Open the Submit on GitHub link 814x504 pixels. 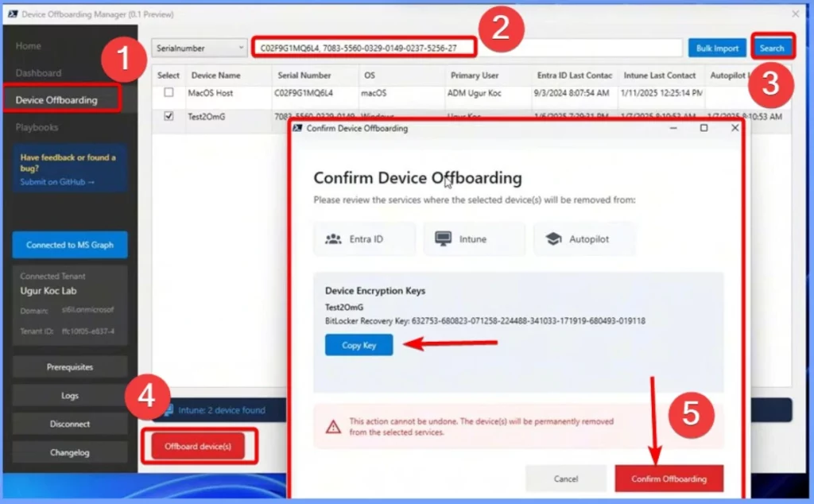[57, 182]
